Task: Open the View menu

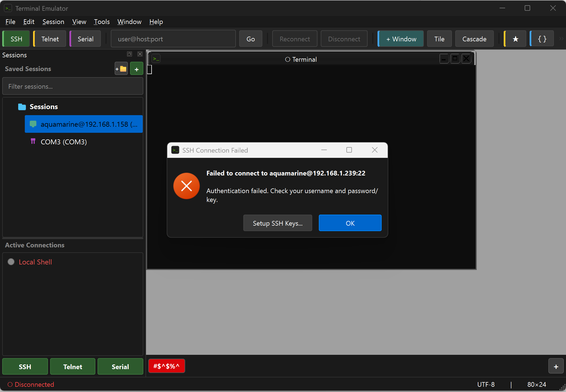Action: [x=79, y=22]
